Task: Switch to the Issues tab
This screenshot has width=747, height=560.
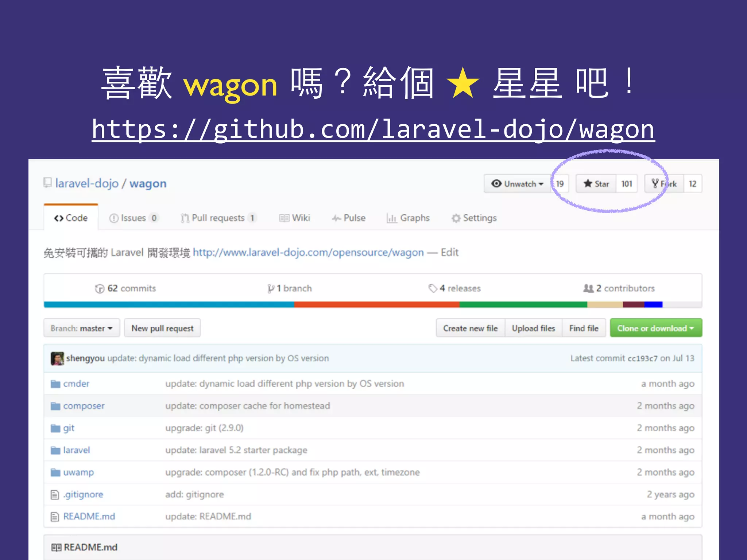Action: (x=134, y=218)
